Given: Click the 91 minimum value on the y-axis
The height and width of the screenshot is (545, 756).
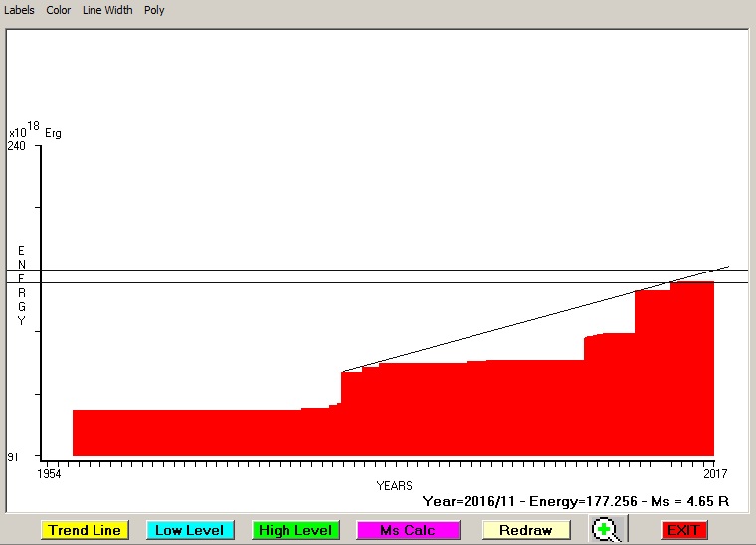Looking at the screenshot, I should point(15,457).
